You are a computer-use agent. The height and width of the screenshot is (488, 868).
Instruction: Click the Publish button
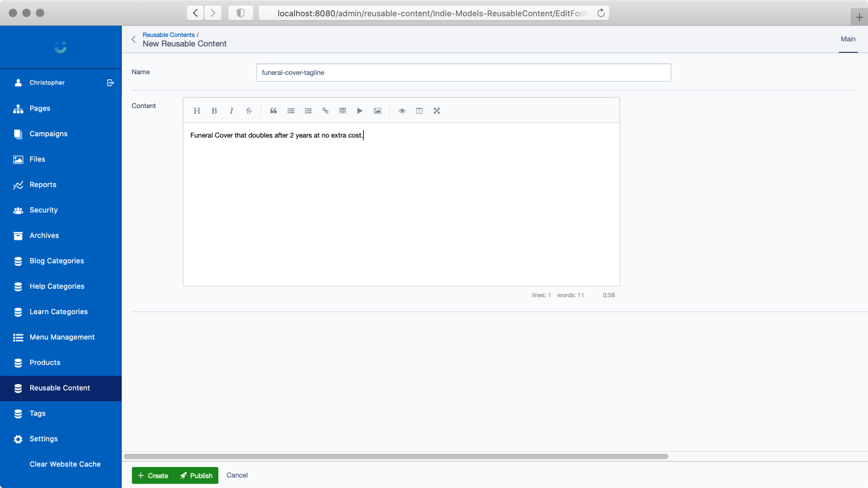pyautogui.click(x=196, y=475)
